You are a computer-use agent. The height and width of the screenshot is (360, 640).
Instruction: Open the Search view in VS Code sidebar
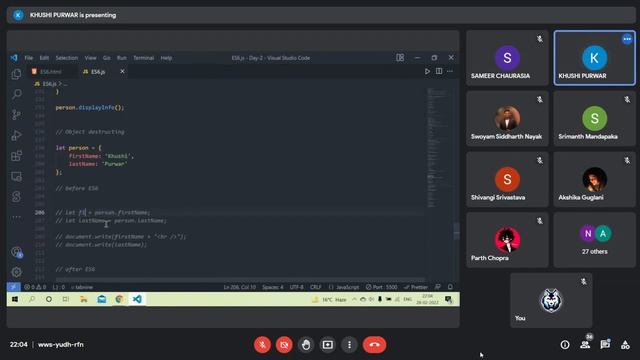click(x=16, y=94)
